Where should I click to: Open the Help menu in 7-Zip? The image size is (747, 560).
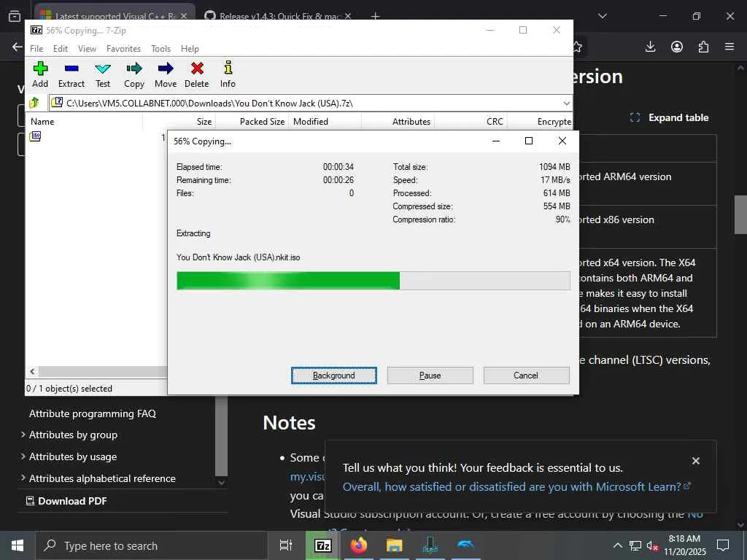pyautogui.click(x=190, y=49)
